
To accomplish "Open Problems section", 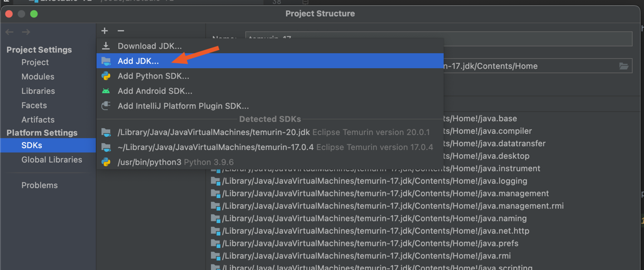I will click(x=39, y=186).
